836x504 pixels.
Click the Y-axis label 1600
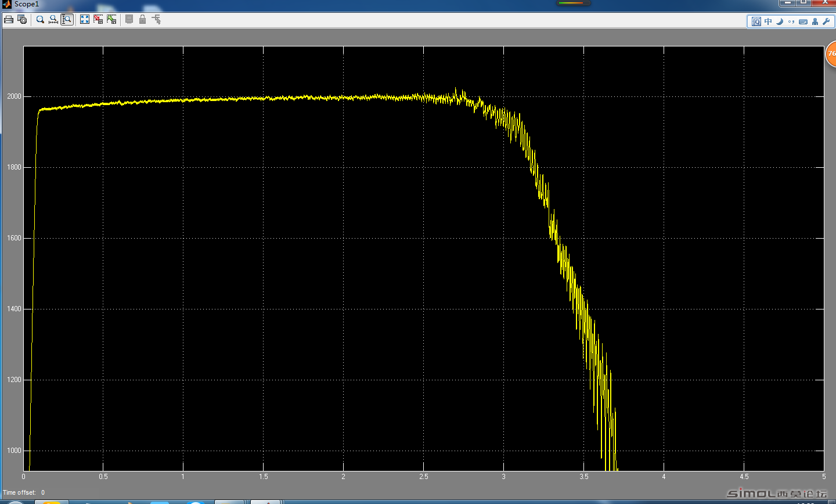(x=14, y=238)
